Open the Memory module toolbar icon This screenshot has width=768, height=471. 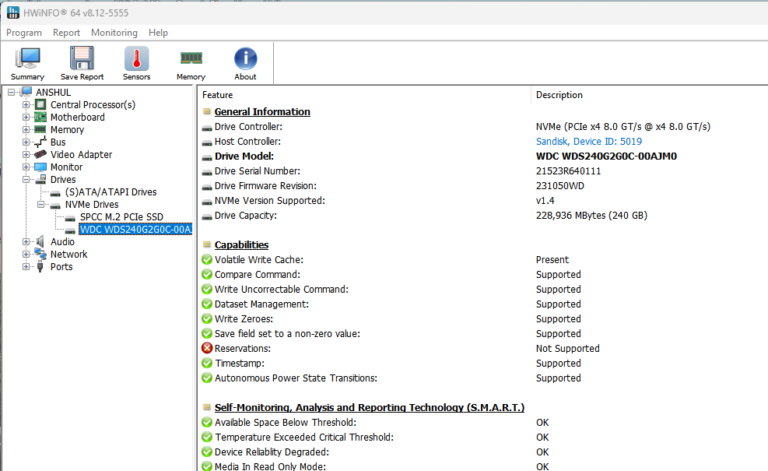click(191, 58)
